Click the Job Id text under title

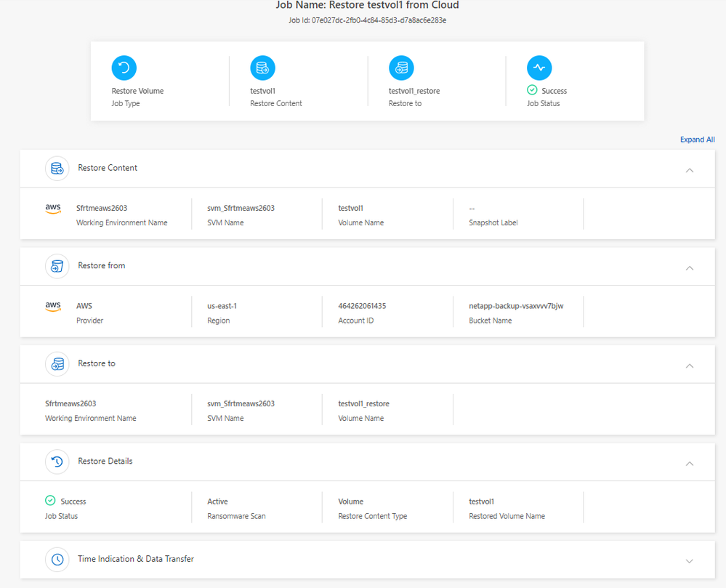pos(367,20)
